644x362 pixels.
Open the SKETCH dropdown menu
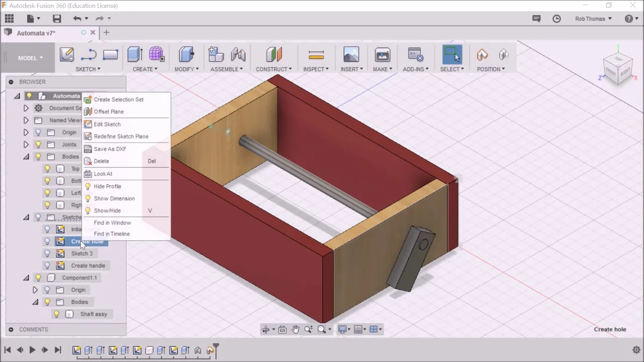(x=88, y=69)
